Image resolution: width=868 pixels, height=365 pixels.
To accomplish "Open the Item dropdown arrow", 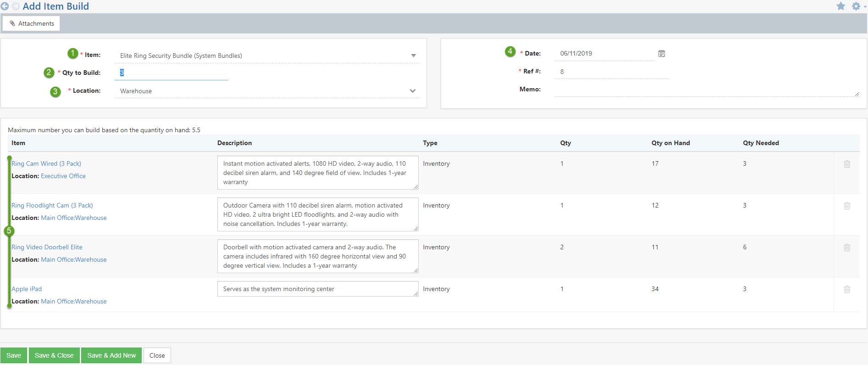I will pyautogui.click(x=413, y=56).
